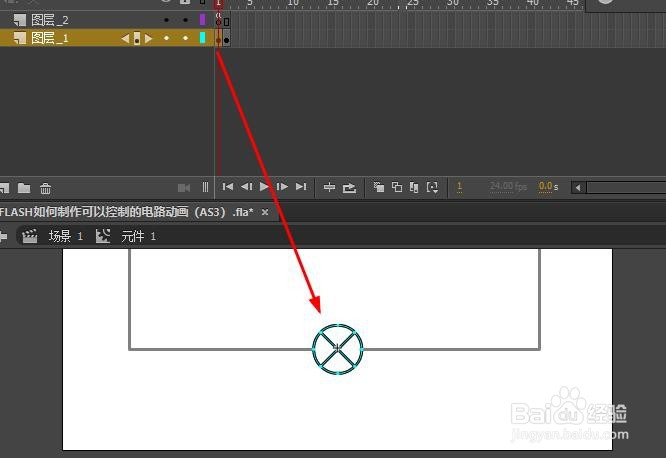Toggle edit multiple frames
666x458 pixels.
coord(414,187)
